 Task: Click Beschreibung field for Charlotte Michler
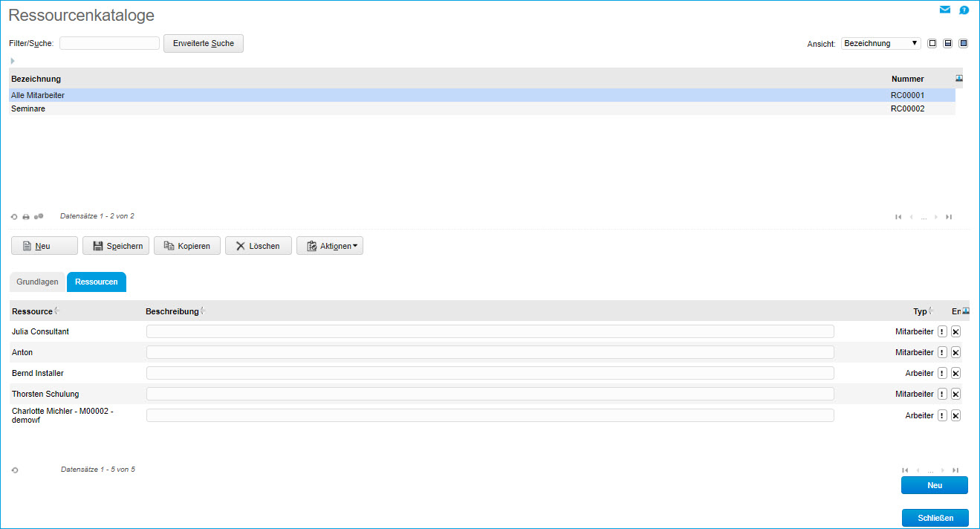(x=490, y=415)
